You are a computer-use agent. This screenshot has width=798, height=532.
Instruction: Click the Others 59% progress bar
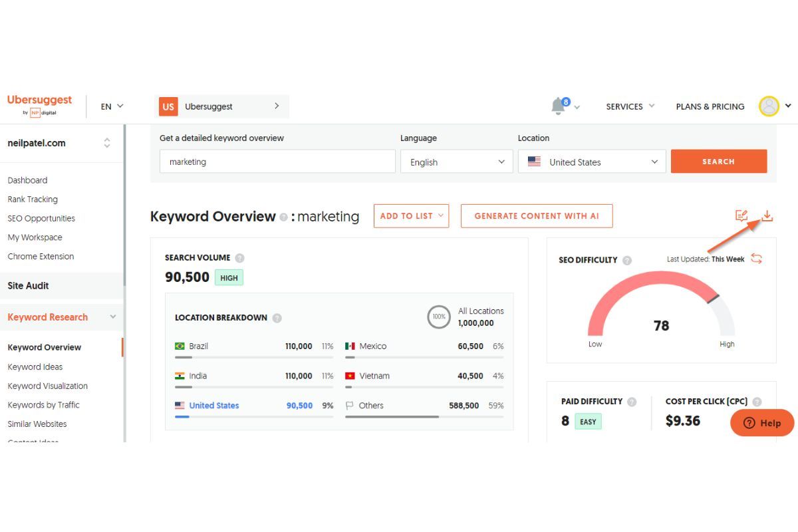pyautogui.click(x=424, y=417)
